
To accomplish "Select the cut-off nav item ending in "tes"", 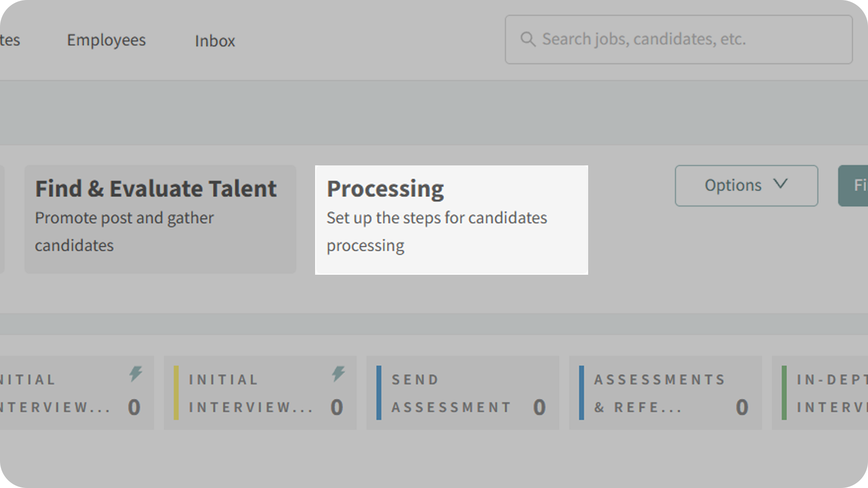I will 10,40.
